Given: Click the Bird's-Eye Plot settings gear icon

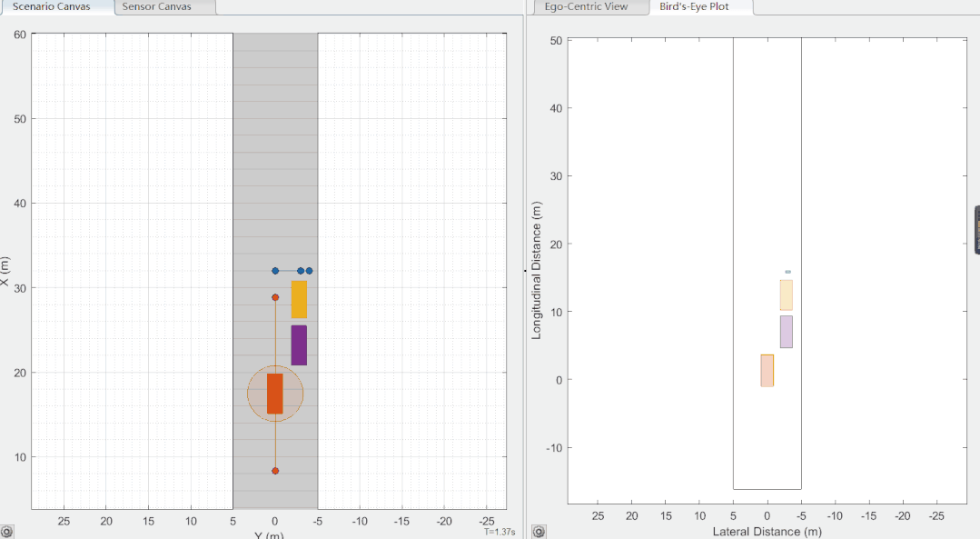Looking at the screenshot, I should point(539,532).
